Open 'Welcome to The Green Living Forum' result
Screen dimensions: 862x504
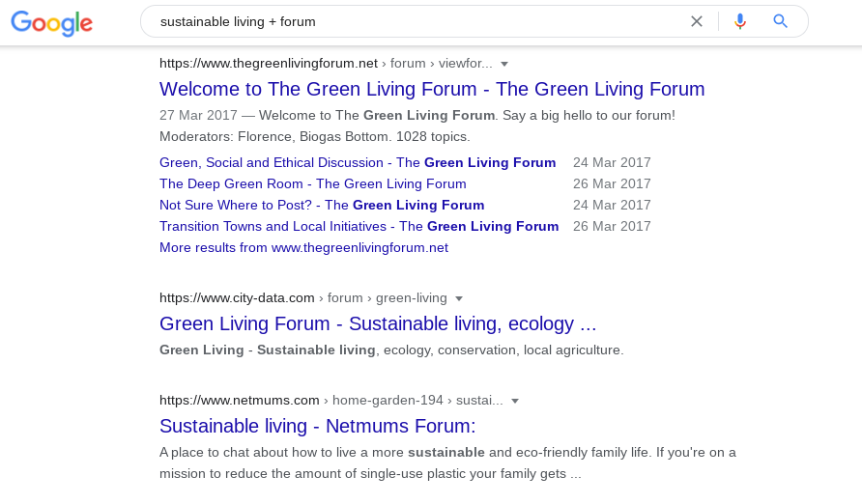[x=432, y=89]
